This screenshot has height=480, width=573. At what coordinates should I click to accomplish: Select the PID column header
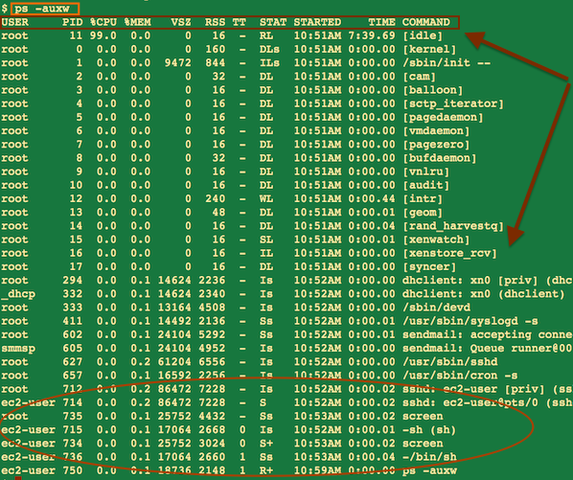72,22
